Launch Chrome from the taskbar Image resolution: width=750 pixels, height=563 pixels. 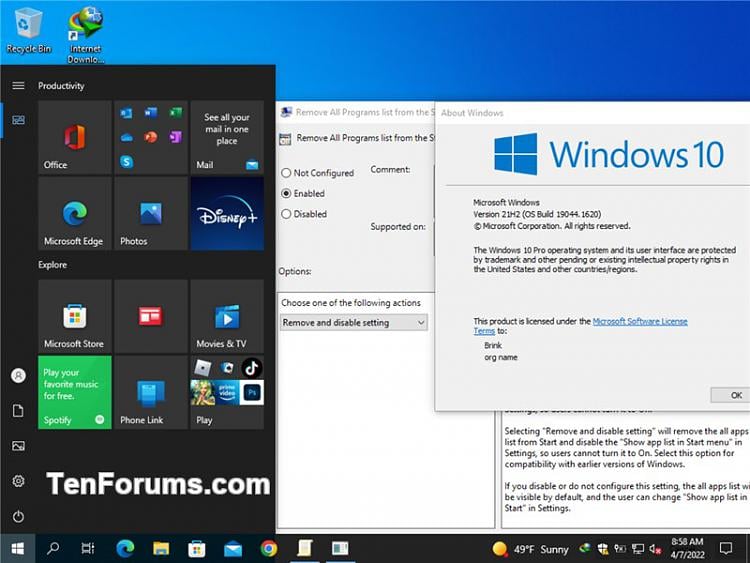268,548
